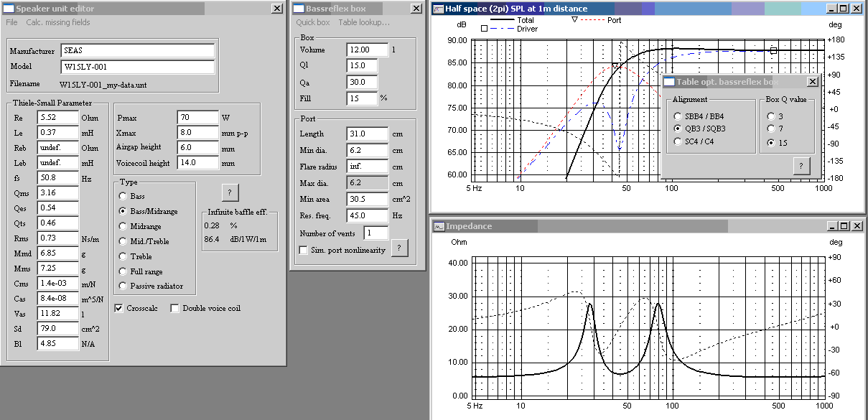Click the port Length field
Screen dimensions: 868x420
pyautogui.click(x=367, y=134)
